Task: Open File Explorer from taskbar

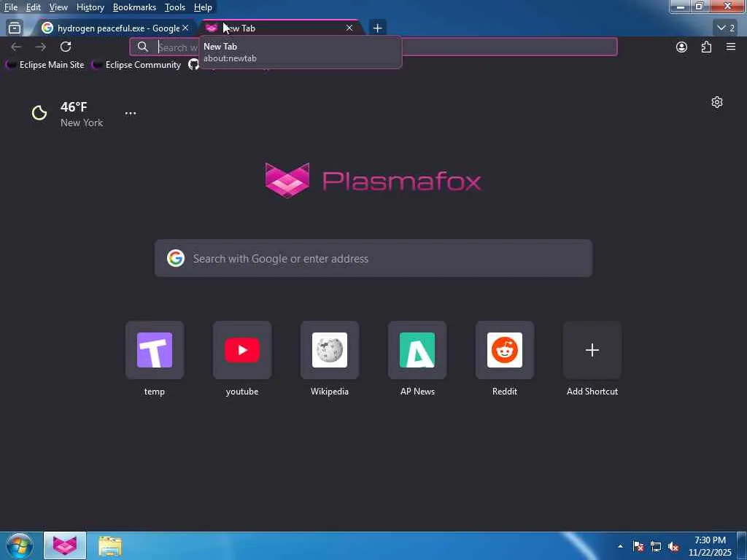Action: tap(110, 545)
